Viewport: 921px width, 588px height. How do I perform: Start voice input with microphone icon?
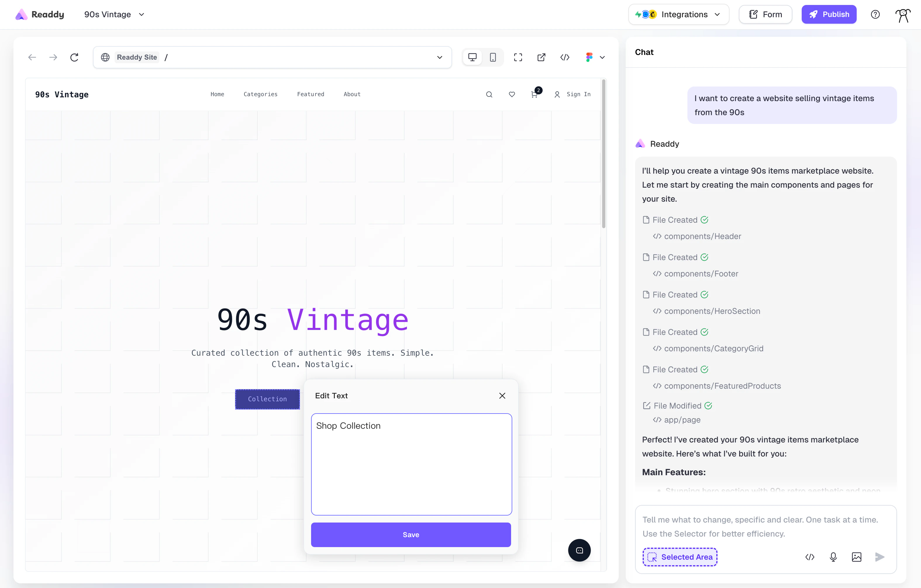(x=833, y=557)
